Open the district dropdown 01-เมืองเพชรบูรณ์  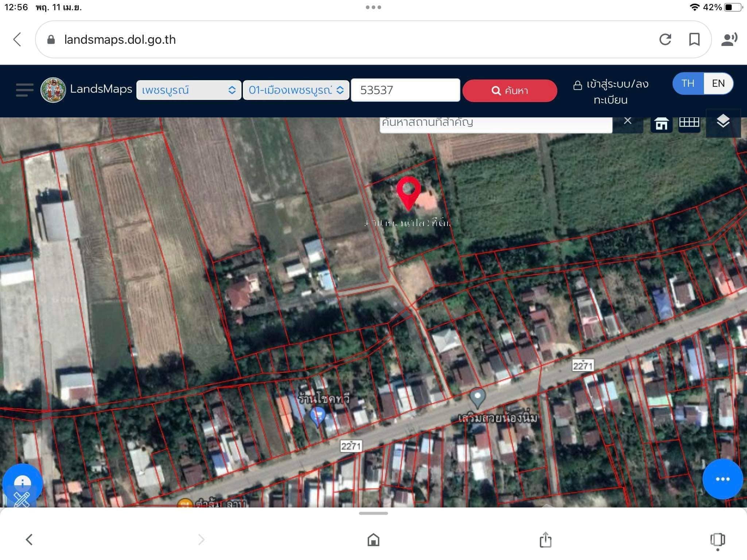coord(295,90)
